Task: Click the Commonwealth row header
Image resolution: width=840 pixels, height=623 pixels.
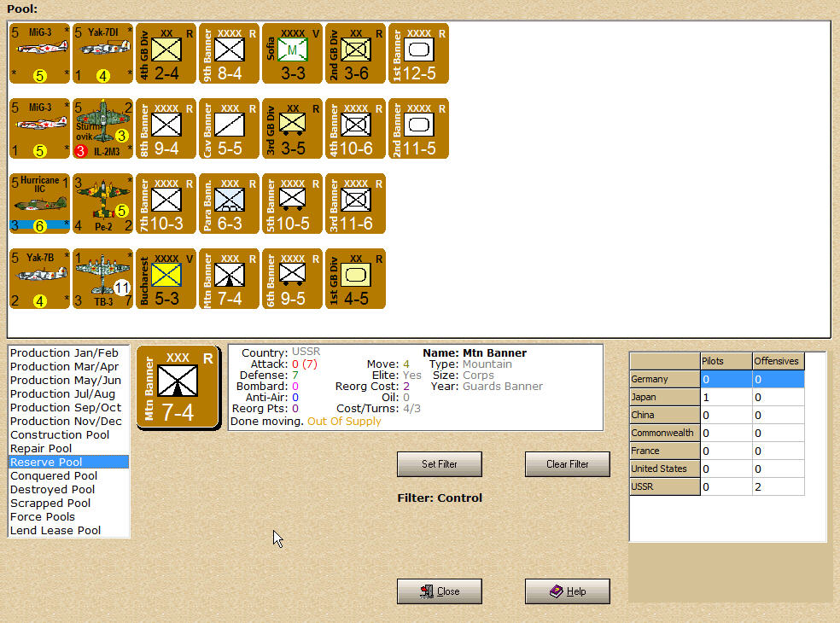Action: point(665,433)
